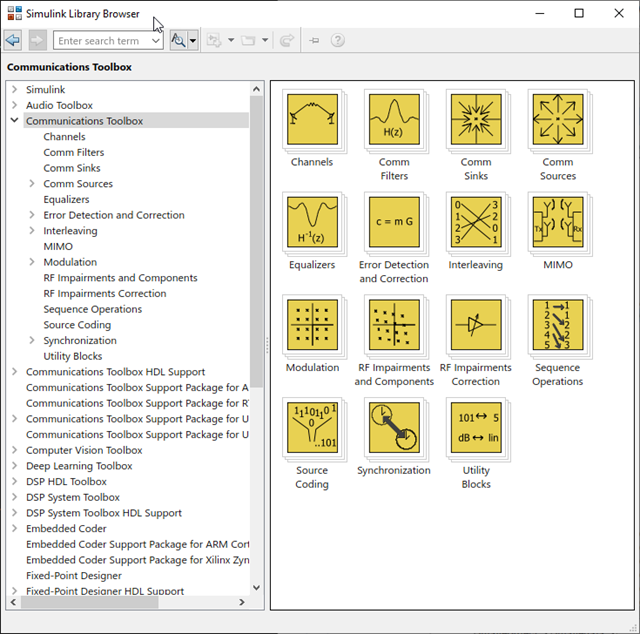Expand Communications Toolbox HDL Support node
The image size is (640, 634).
click(x=15, y=372)
